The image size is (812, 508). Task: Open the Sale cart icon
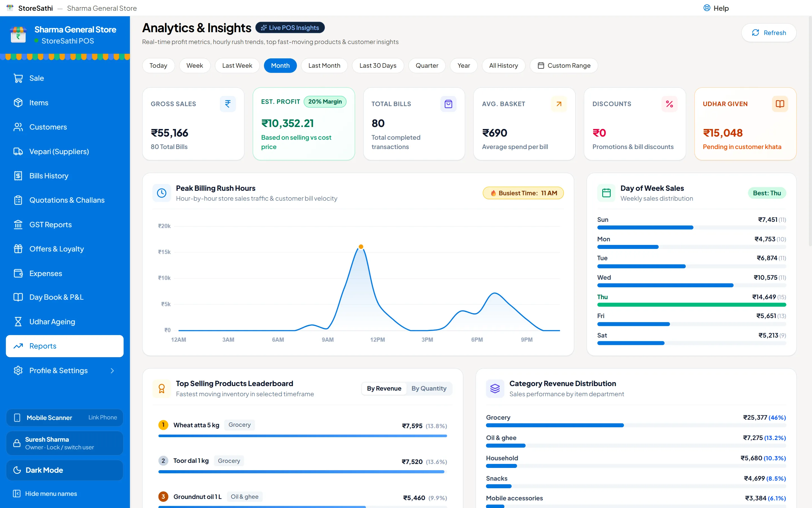(x=18, y=78)
